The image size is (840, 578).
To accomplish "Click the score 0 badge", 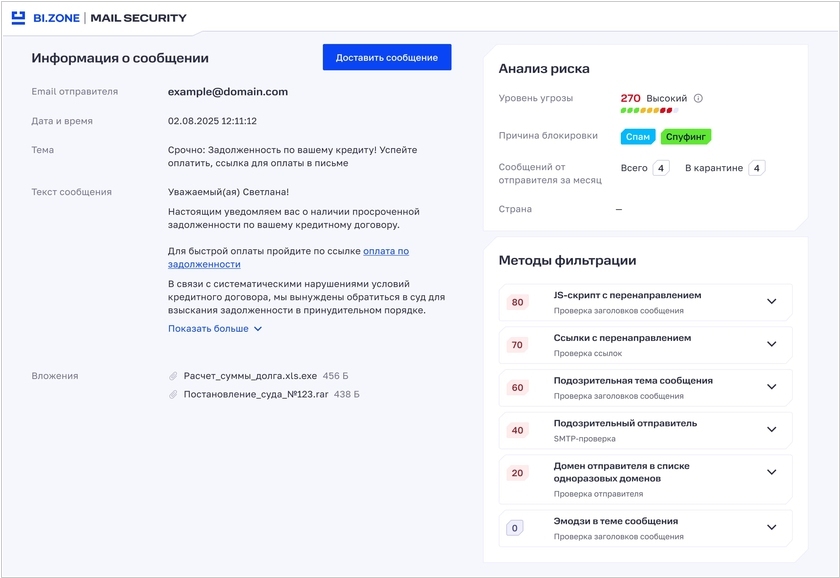I will (x=515, y=528).
